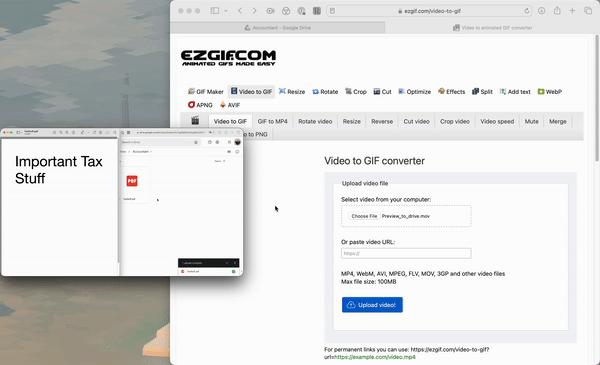
Task: Show the Safari tab overview
Action: [588, 11]
